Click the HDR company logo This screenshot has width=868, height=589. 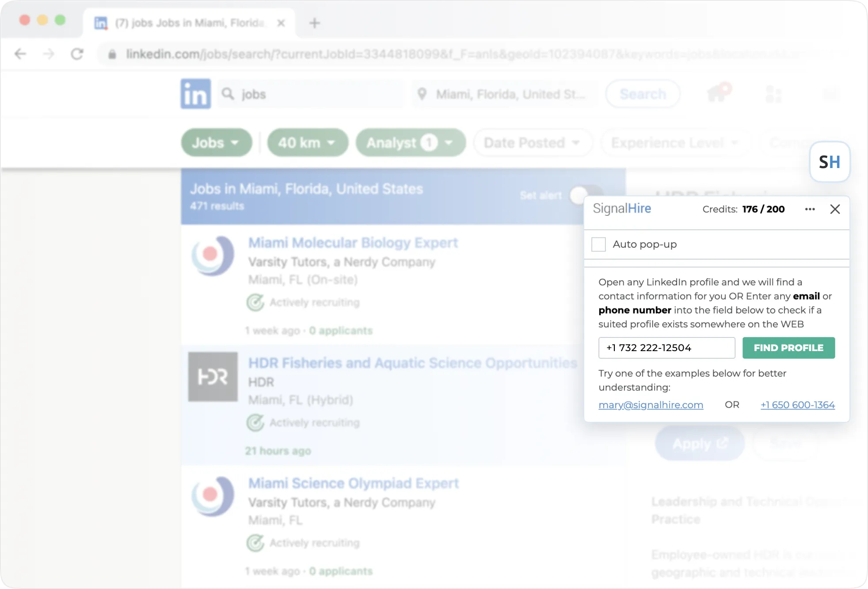tap(213, 377)
